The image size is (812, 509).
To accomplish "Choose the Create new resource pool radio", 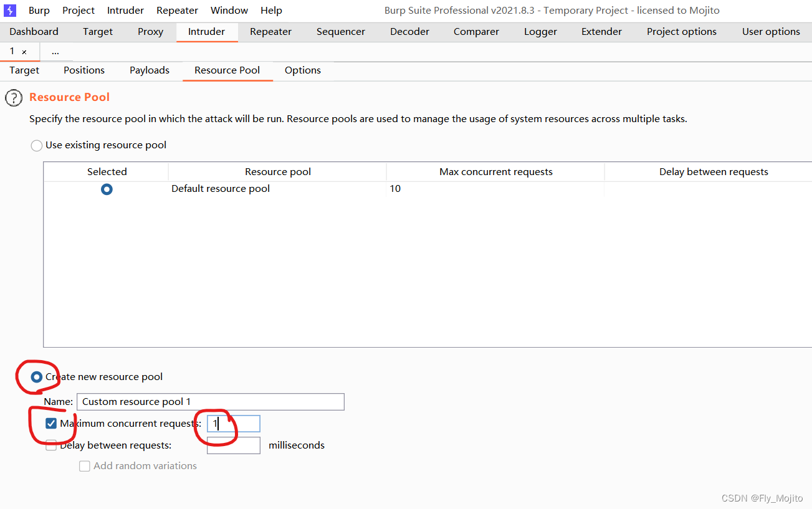I will 37,377.
